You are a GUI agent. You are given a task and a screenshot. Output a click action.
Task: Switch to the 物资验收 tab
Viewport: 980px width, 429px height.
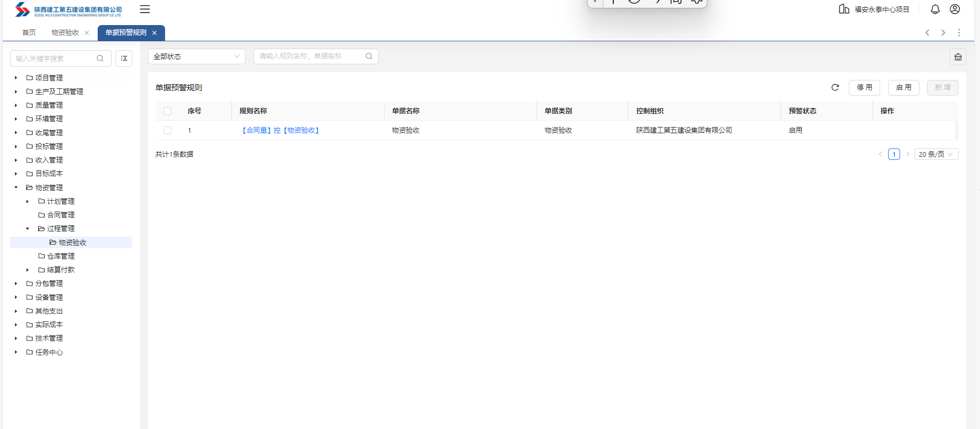pos(65,33)
